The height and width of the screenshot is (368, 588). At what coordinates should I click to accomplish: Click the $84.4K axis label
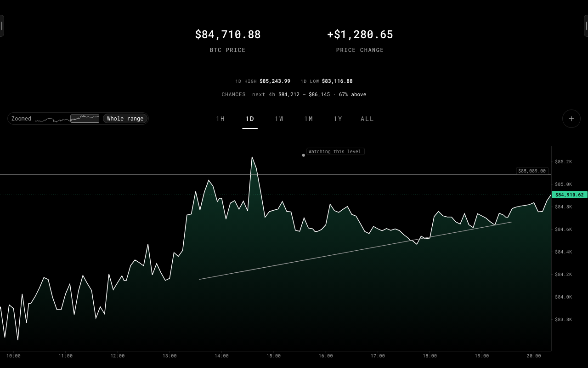point(564,252)
